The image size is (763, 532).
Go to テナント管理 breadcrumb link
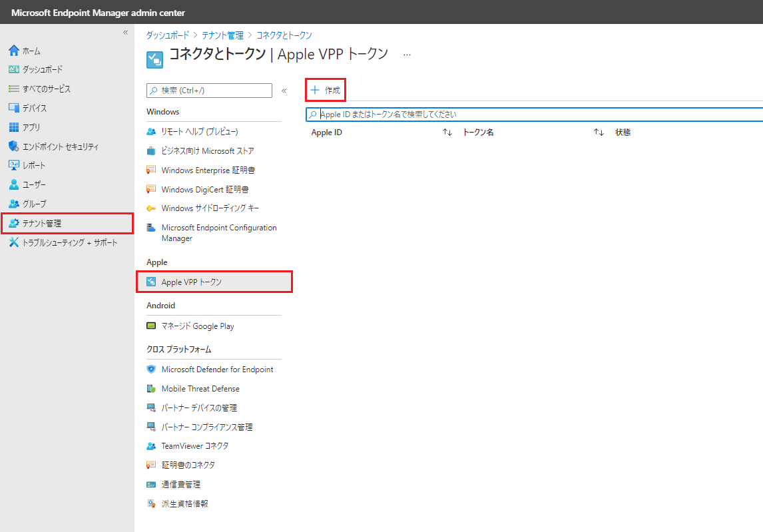click(222, 35)
